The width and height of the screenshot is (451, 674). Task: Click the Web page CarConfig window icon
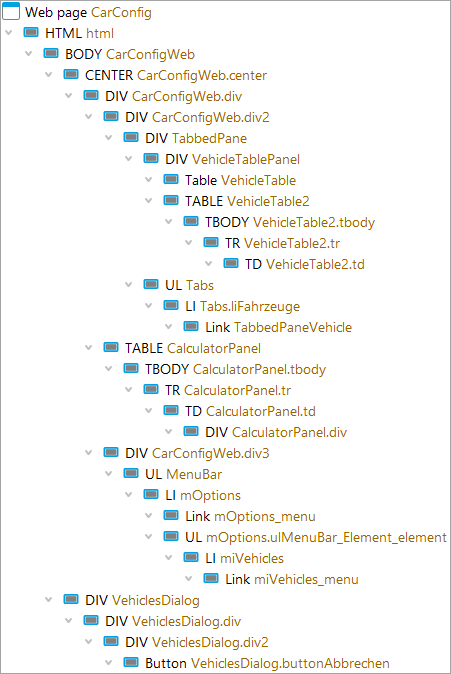pyautogui.click(x=11, y=11)
